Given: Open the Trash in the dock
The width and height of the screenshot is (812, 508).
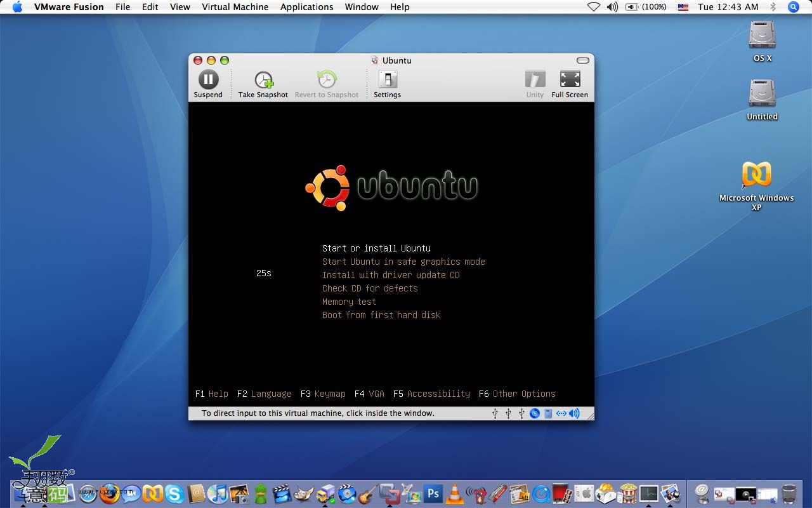Looking at the screenshot, I should point(789,493).
